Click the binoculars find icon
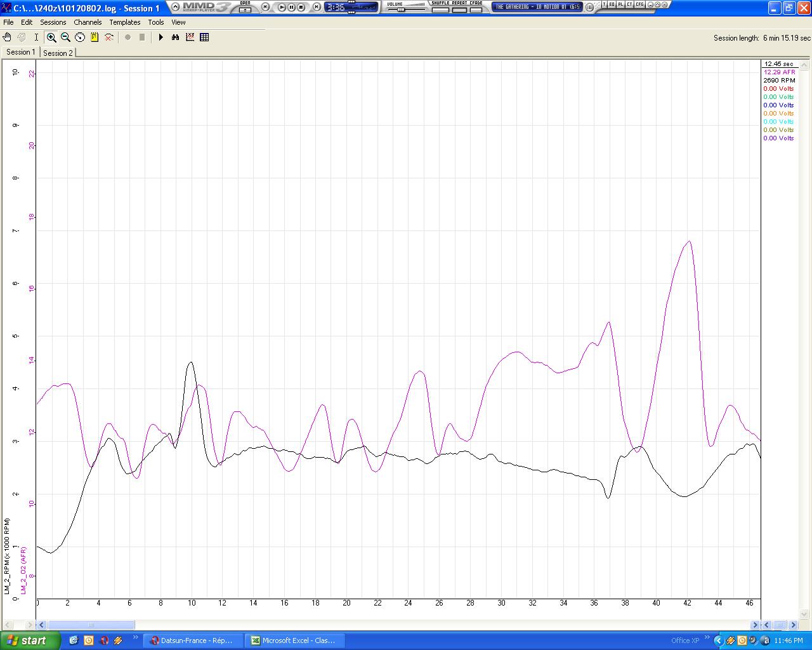 (x=176, y=37)
